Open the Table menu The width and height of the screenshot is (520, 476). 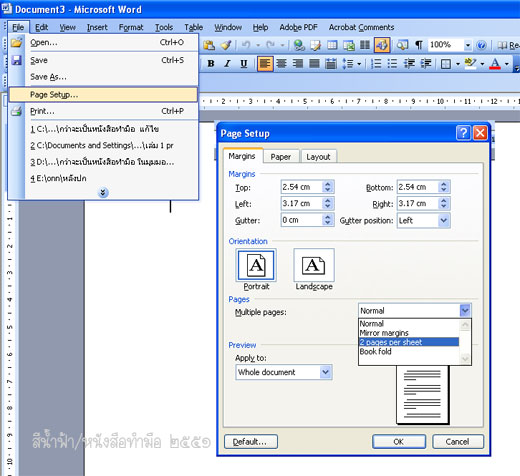pyautogui.click(x=194, y=27)
